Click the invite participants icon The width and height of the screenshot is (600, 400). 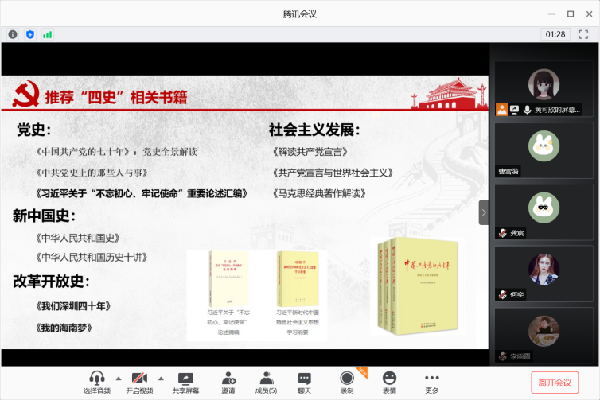tap(229, 377)
